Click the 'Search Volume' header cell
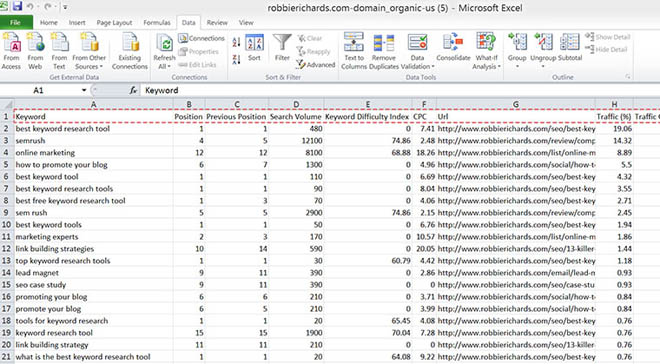The image size is (660, 364). tap(295, 117)
